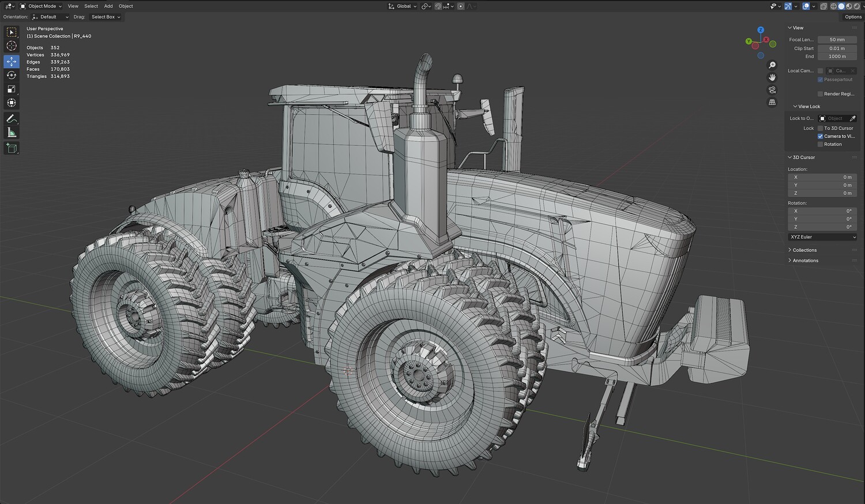Click the Zoom viewport magnifier icon
This screenshot has height=504, width=865.
772,65
